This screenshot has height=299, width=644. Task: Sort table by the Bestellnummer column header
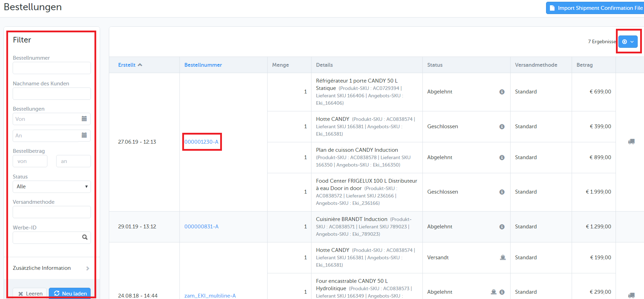click(x=203, y=65)
